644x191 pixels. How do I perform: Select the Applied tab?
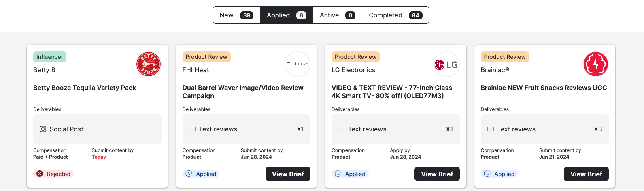coord(287,15)
